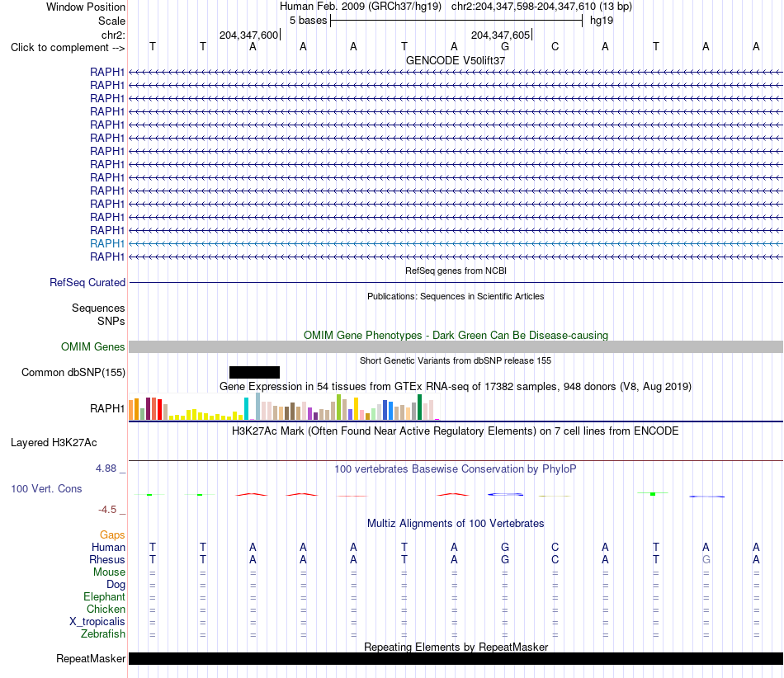784x678 pixels.
Task: Click the Layered H3K27Ac track label
Action: 54,443
